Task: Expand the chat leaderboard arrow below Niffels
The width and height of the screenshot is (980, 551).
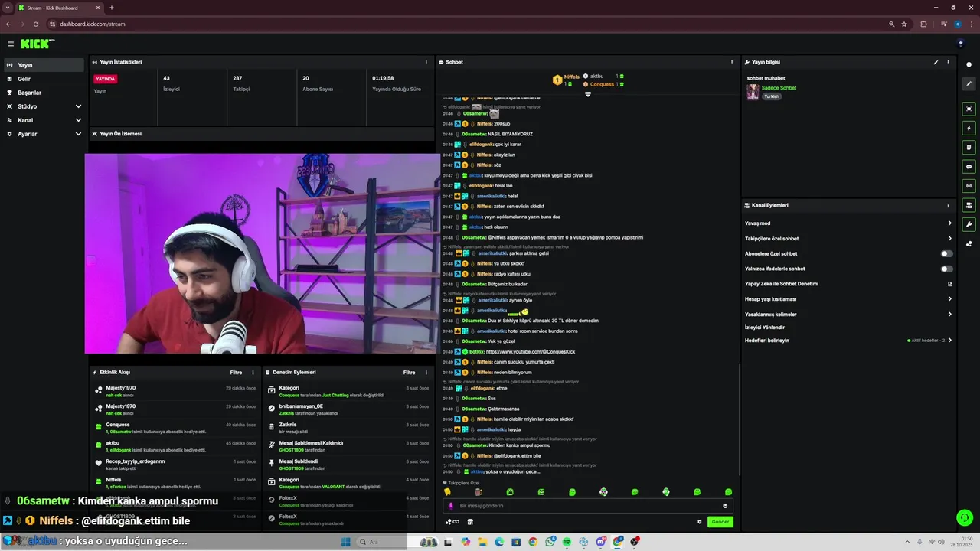Action: tap(588, 94)
